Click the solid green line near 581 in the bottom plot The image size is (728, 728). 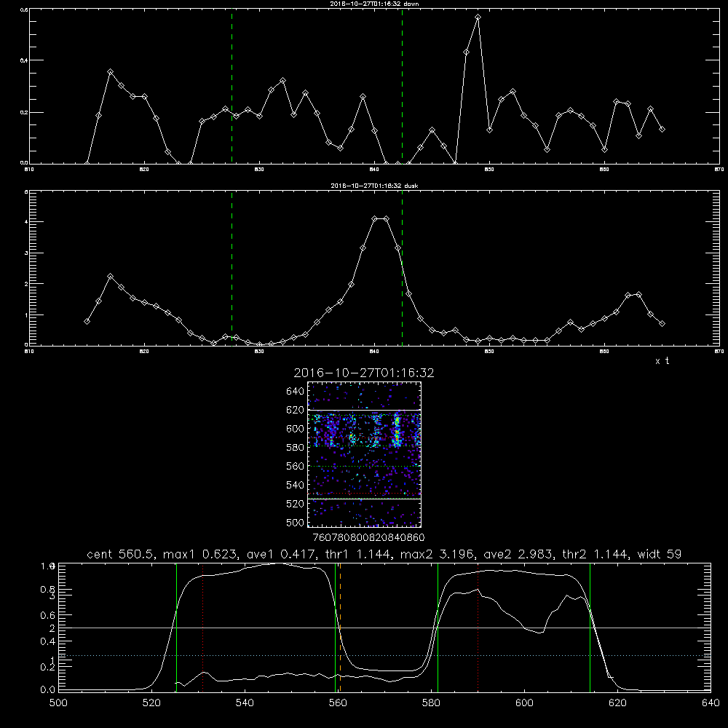[x=438, y=628]
